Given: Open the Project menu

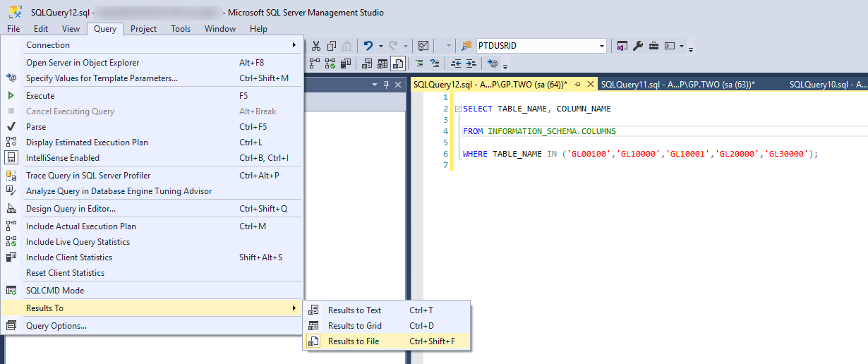Looking at the screenshot, I should [143, 29].
